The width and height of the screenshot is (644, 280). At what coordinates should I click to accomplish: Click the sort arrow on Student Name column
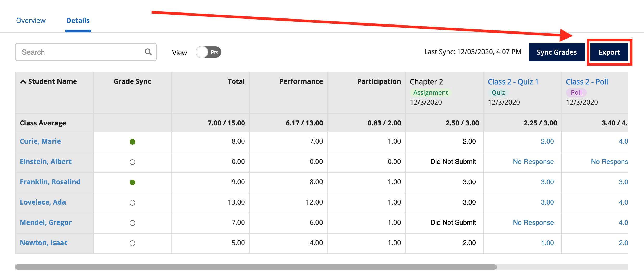pyautogui.click(x=23, y=81)
